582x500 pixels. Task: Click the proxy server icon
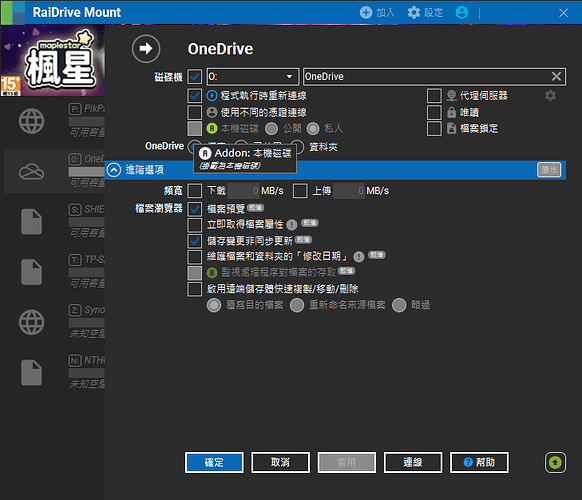pyautogui.click(x=451, y=96)
